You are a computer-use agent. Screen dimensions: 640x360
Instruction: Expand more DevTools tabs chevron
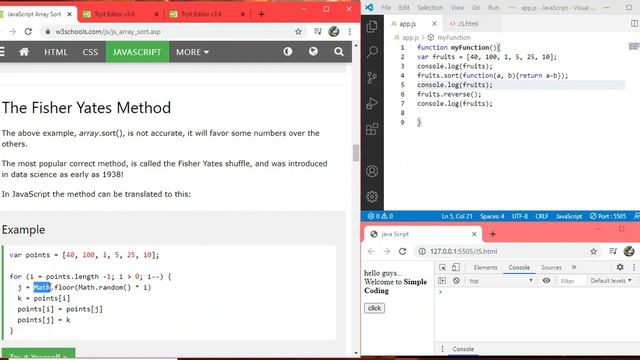pyautogui.click(x=574, y=267)
